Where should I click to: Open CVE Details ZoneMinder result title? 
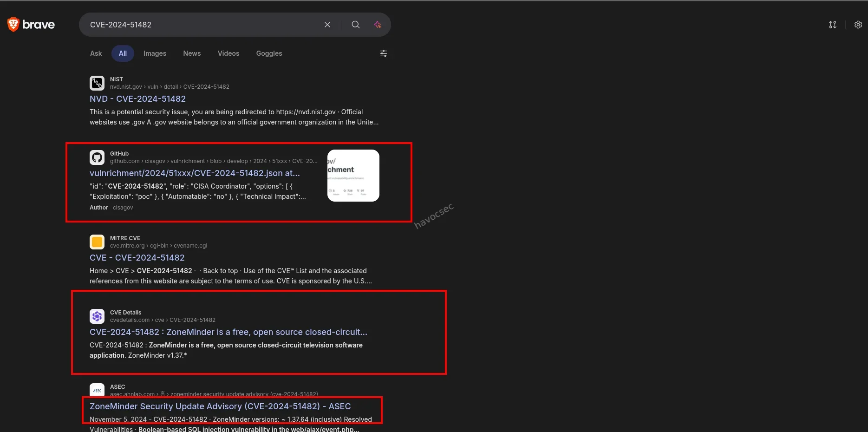[228, 332]
